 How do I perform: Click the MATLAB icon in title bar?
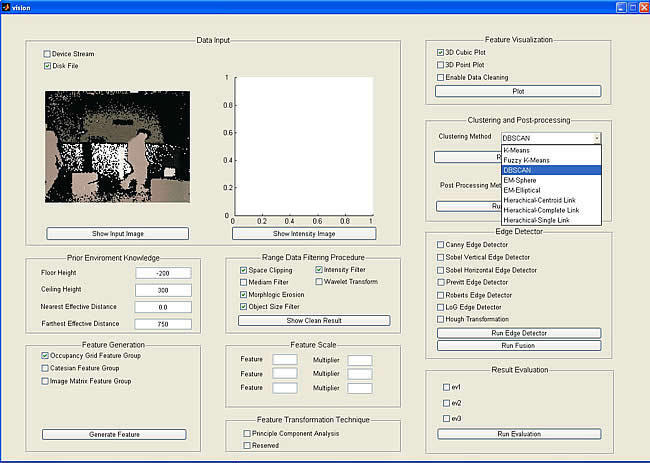[x=8, y=7]
